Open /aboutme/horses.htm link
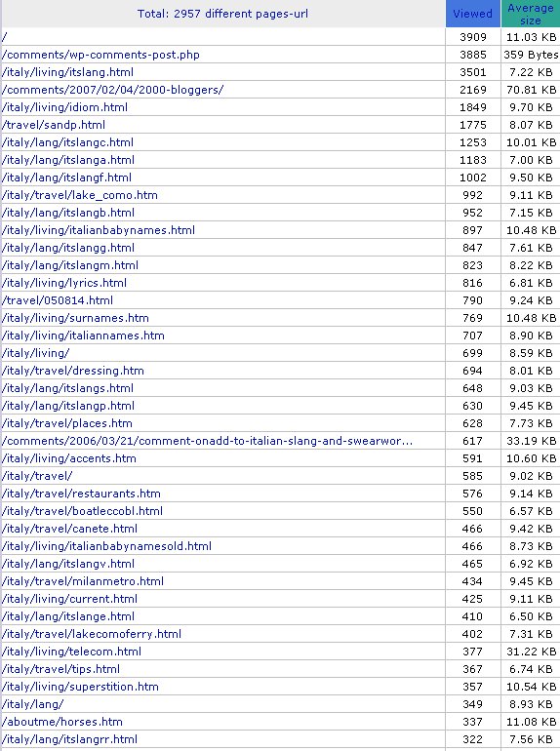The width and height of the screenshot is (560, 751). 62,722
